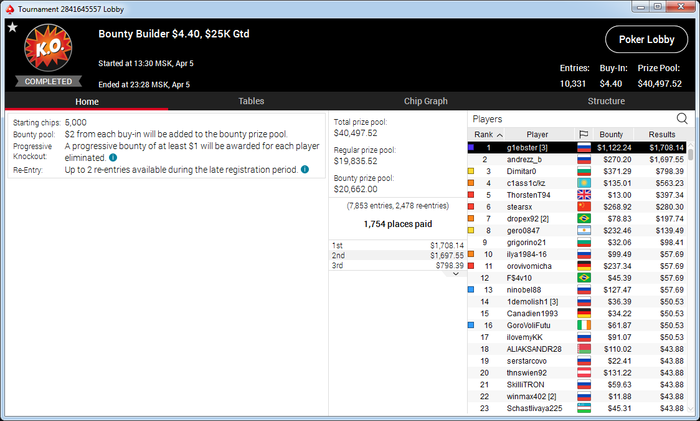Click the COMPLETED status badge
700x421 pixels.
48,81
